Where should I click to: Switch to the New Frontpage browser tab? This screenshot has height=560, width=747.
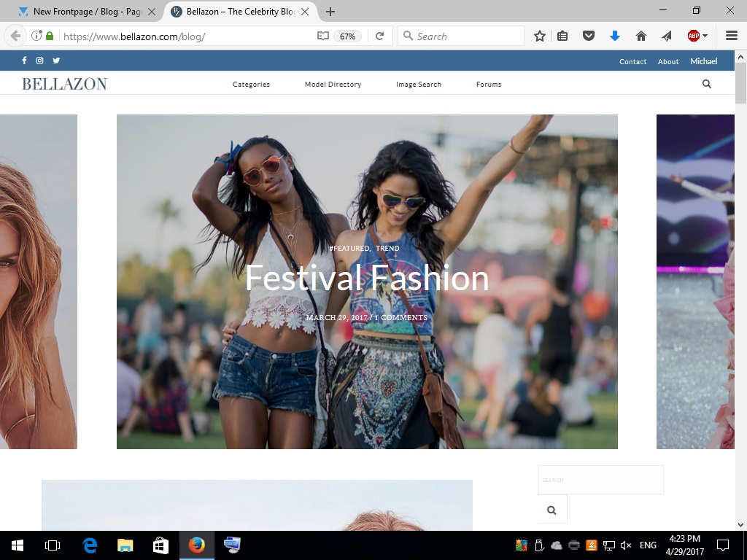pos(86,12)
